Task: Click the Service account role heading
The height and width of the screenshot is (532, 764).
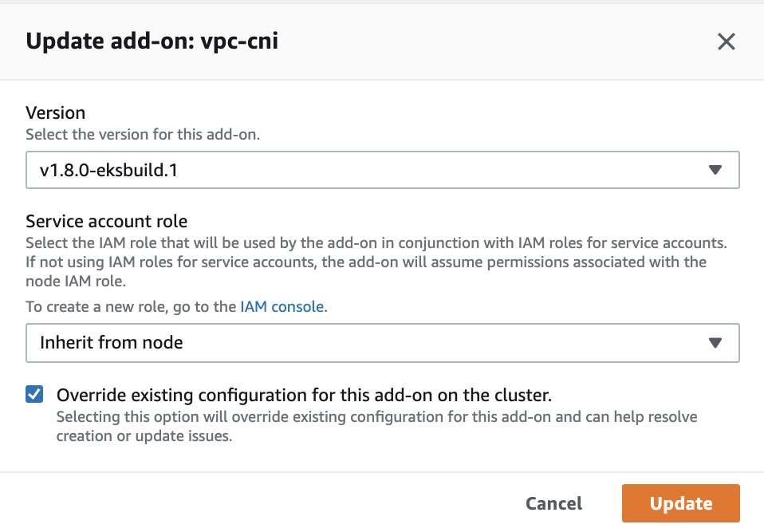Action: point(106,221)
